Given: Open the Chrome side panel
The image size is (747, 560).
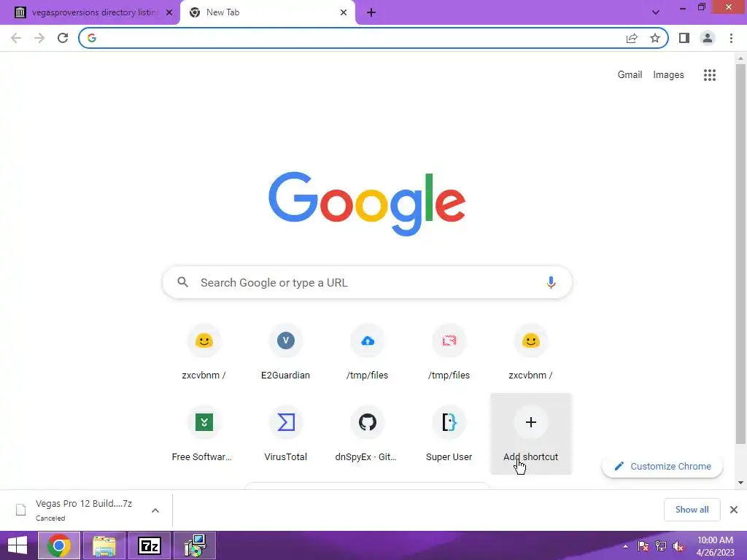Looking at the screenshot, I should (x=684, y=38).
